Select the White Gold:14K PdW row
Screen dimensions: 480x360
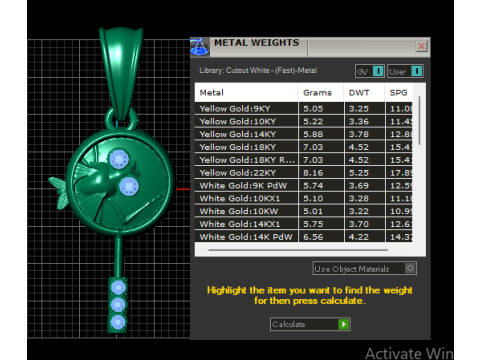tap(304, 237)
